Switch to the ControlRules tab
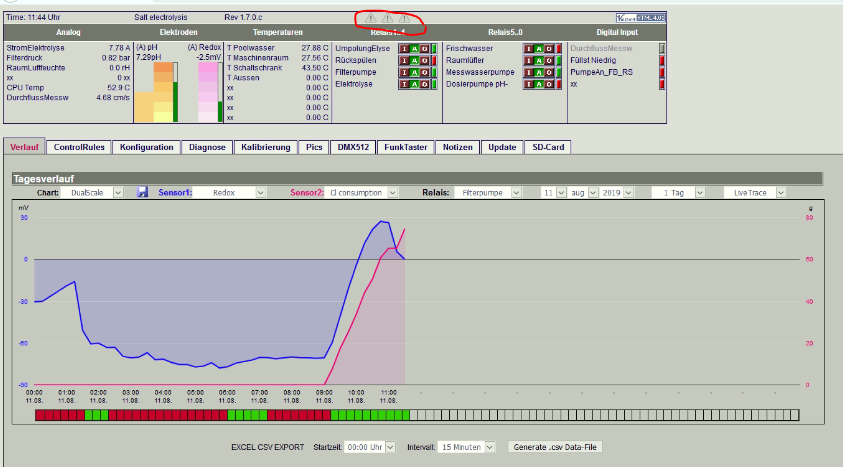The width and height of the screenshot is (843, 467). click(x=79, y=147)
